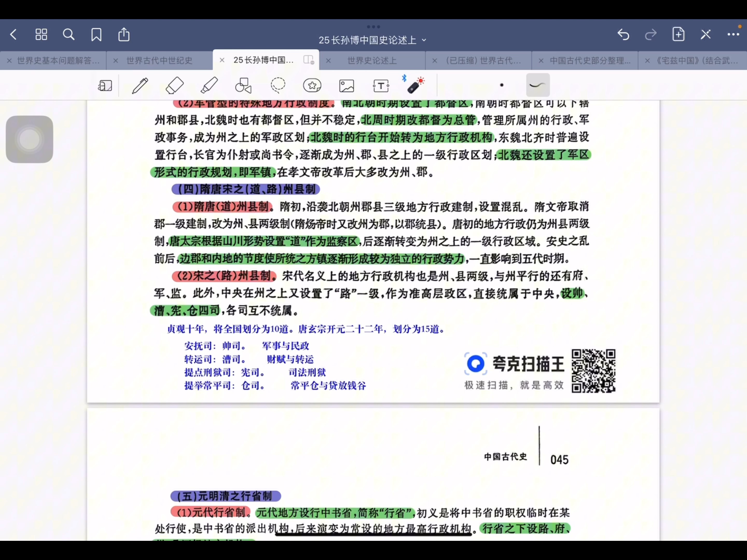Tap red highlight (1)隋唐(道)州县制
This screenshot has height=560, width=747.
[x=222, y=206]
